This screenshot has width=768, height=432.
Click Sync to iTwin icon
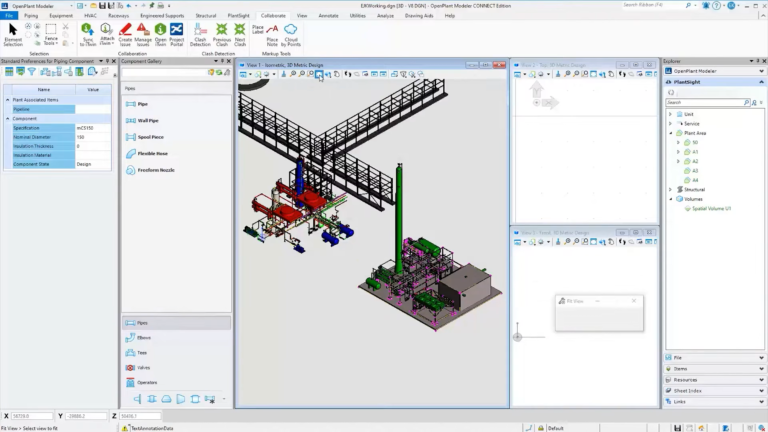point(88,34)
